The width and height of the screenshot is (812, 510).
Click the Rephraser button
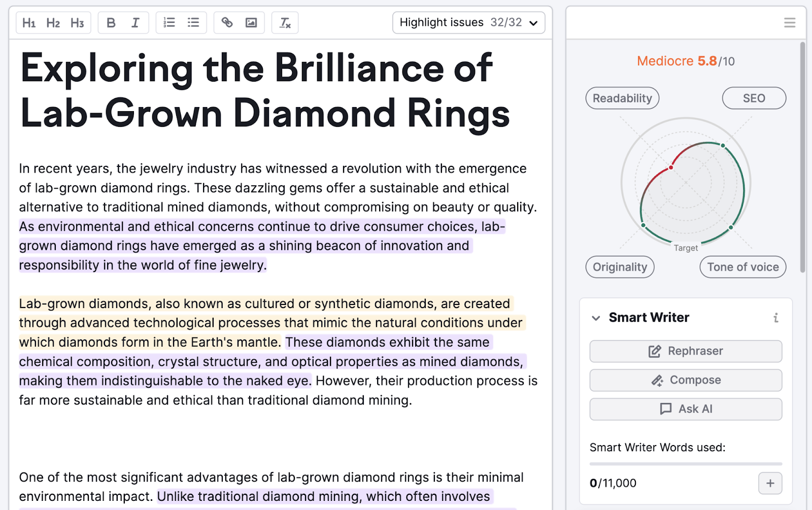pyautogui.click(x=686, y=351)
